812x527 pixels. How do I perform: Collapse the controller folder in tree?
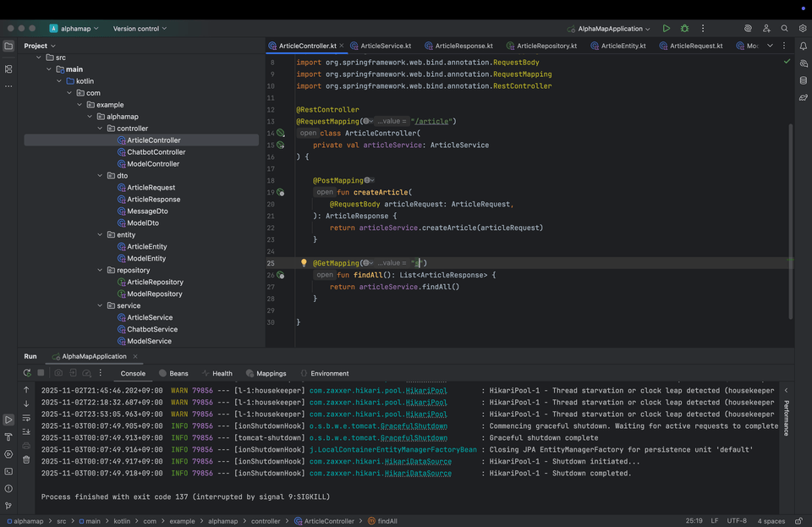[x=100, y=129]
